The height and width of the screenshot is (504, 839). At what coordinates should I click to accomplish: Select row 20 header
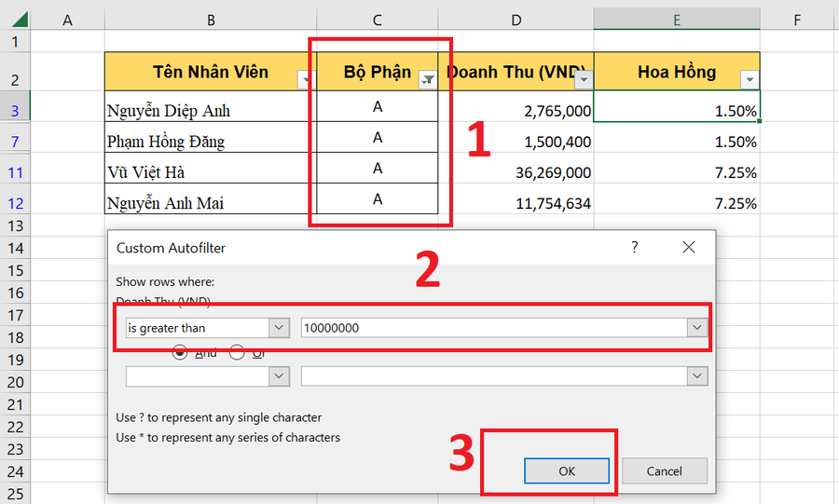pos(15,382)
